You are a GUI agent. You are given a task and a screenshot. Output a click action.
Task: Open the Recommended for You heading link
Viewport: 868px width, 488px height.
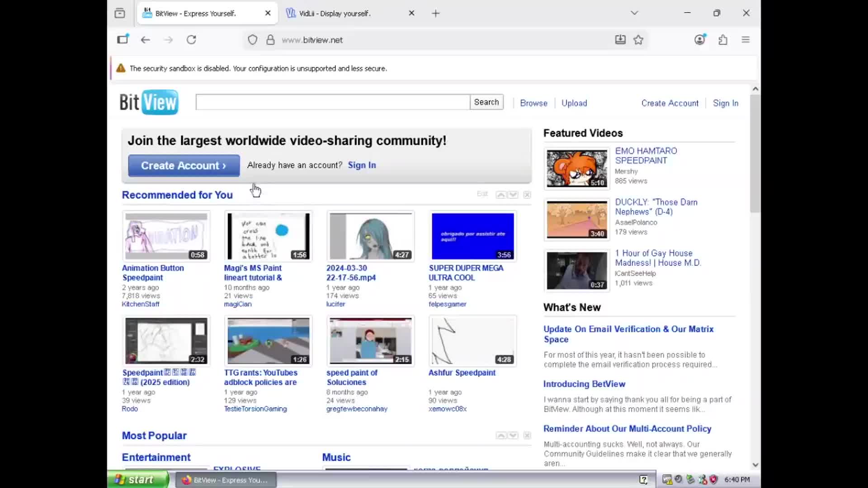click(177, 195)
